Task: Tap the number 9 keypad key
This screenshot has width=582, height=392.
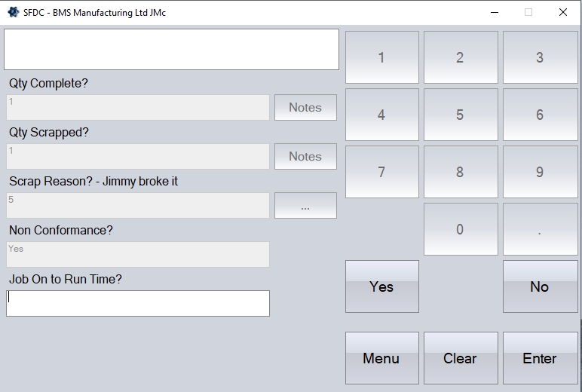Action: [x=539, y=172]
